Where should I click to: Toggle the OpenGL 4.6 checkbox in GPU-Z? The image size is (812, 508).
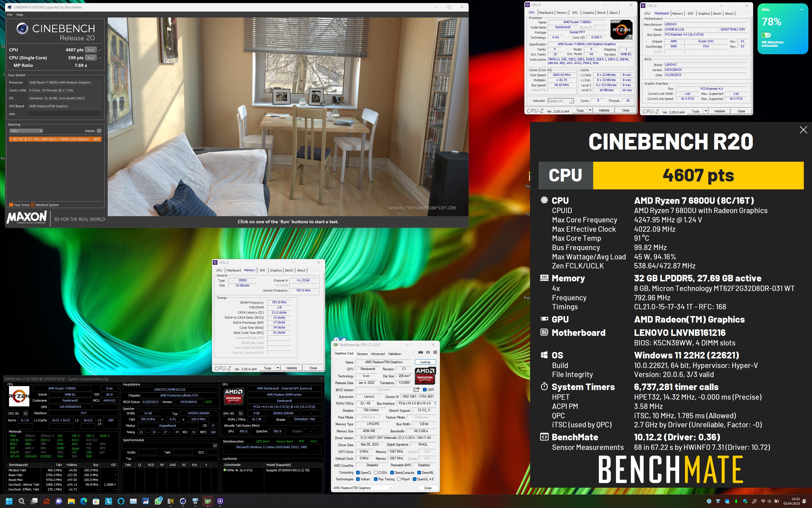point(414,479)
